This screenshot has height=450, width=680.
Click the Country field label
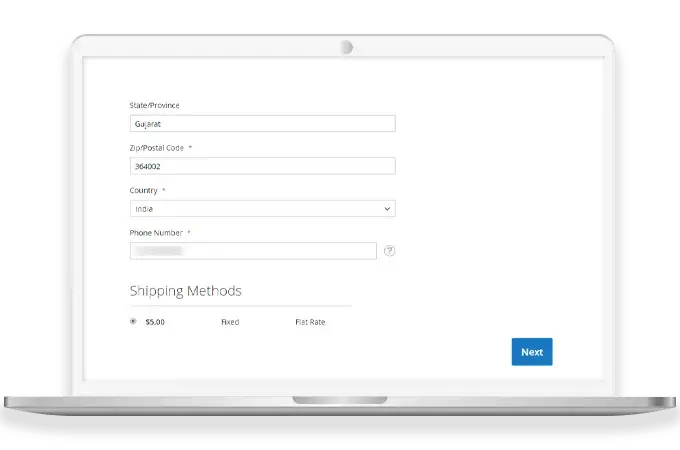click(x=144, y=190)
